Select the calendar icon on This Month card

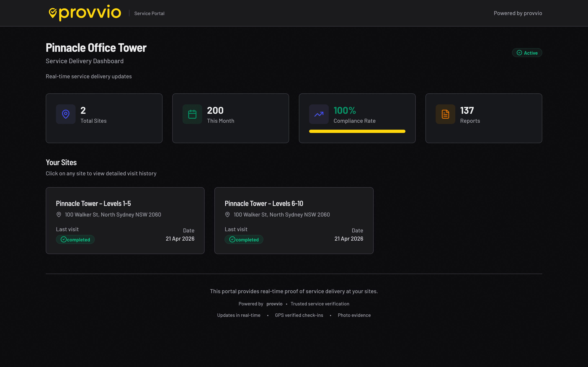coord(192,114)
